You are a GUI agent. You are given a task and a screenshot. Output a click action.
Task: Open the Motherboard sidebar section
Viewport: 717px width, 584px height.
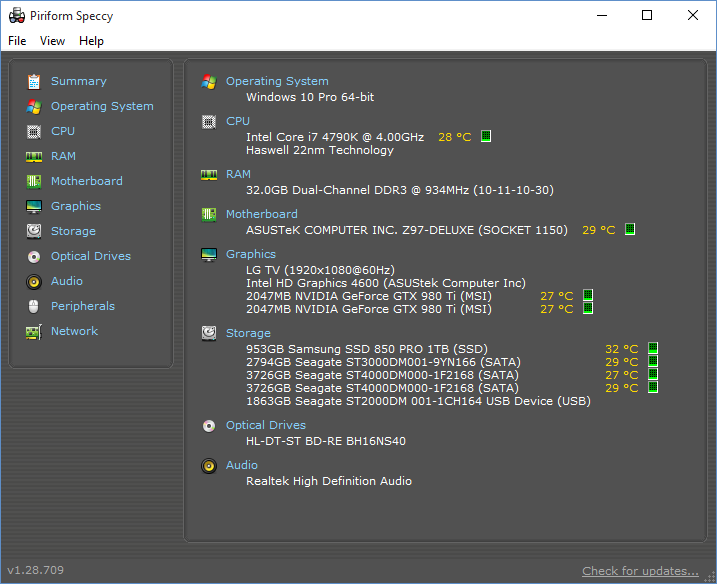pos(87,181)
